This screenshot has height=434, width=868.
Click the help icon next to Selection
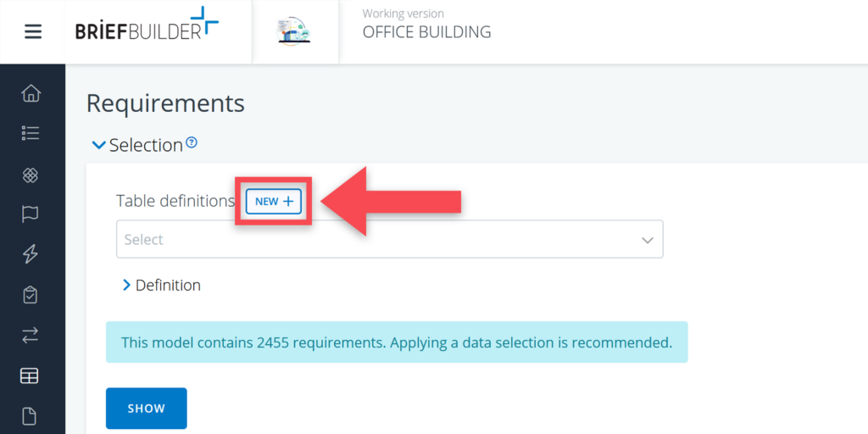pos(192,142)
